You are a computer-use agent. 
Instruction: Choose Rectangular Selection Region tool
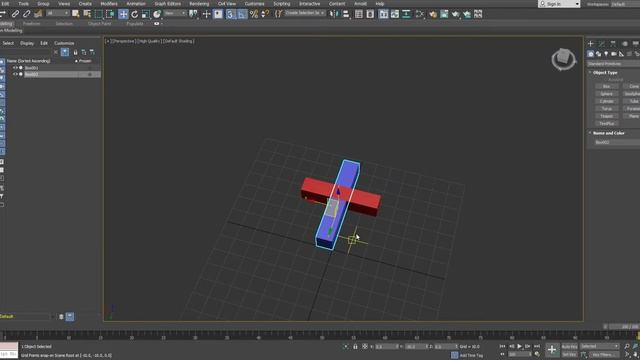click(x=98, y=14)
